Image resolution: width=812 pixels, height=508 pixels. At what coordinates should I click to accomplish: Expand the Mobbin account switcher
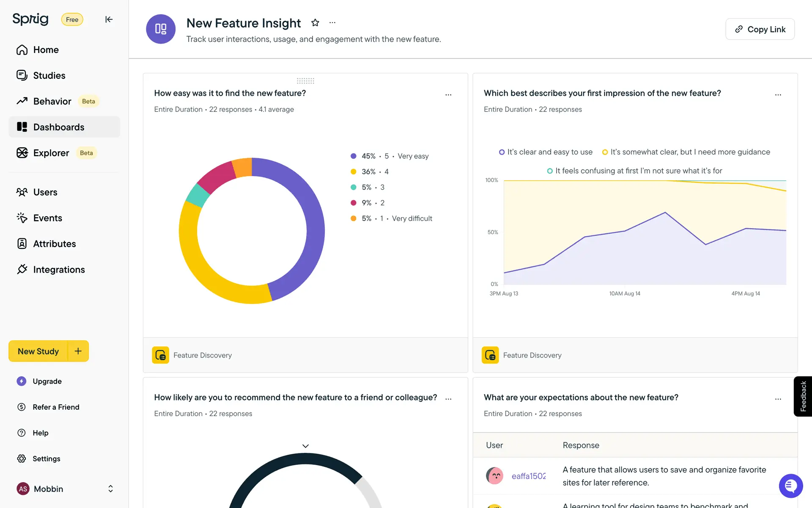pos(110,489)
